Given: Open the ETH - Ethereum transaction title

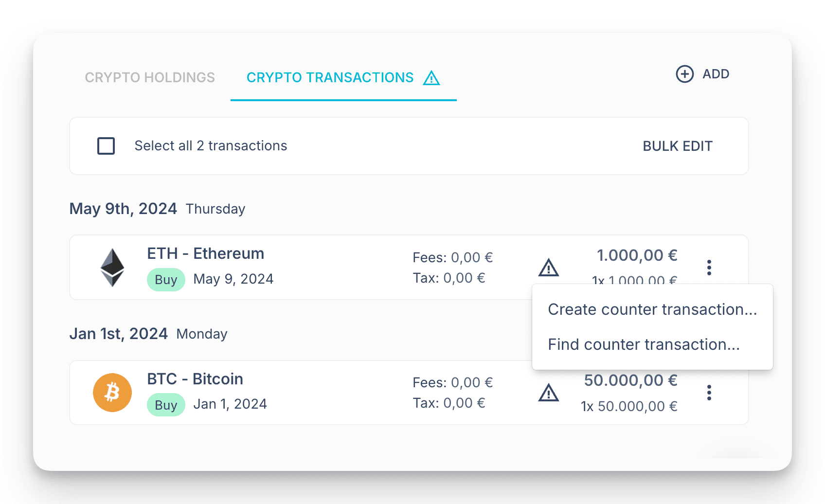Looking at the screenshot, I should point(206,253).
